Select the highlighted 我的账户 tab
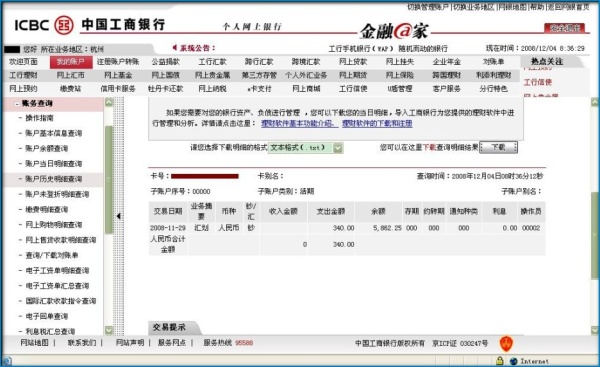The image size is (600, 367). 71,62
